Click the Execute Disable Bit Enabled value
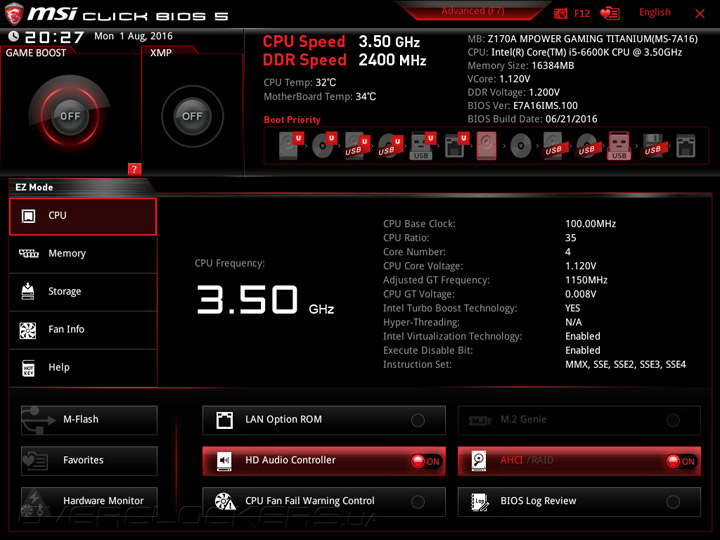The image size is (720, 540). 583,350
